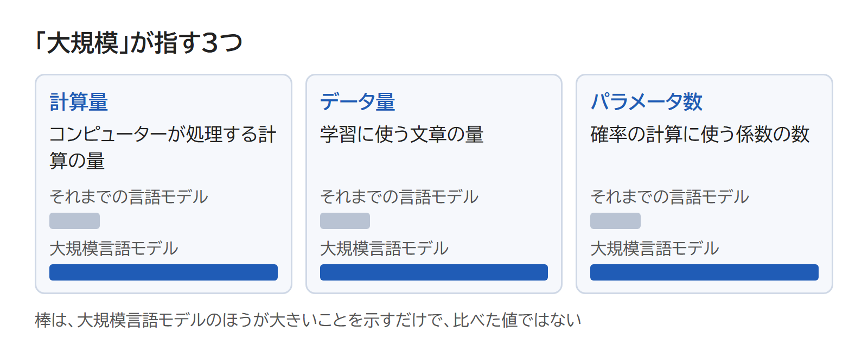Click the footnote text about 棒
This screenshot has width=868, height=363.
coord(308,320)
